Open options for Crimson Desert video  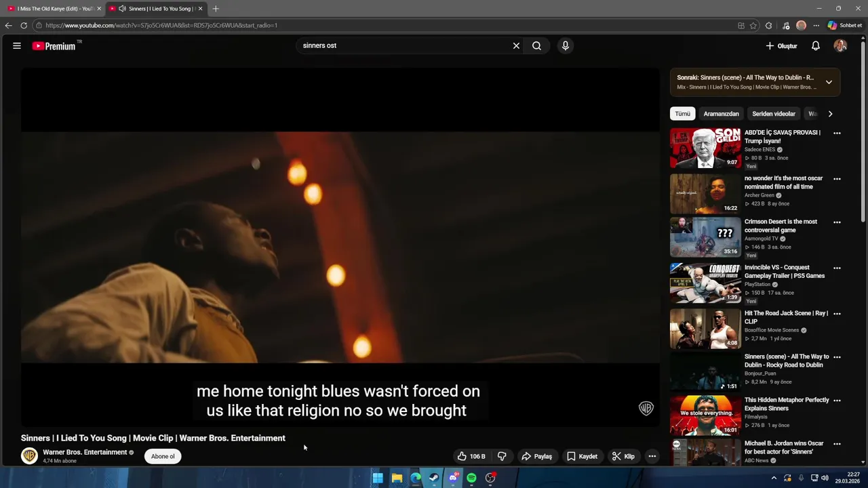coord(837,222)
